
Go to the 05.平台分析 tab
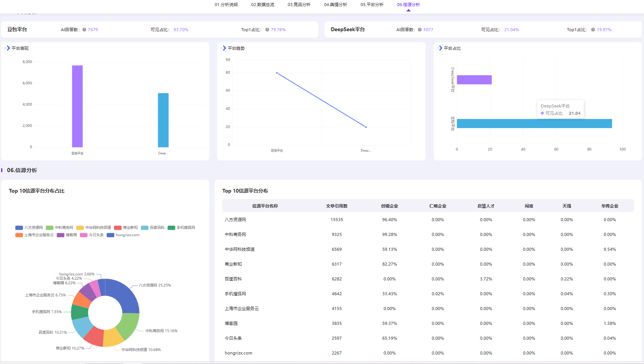[x=372, y=5]
